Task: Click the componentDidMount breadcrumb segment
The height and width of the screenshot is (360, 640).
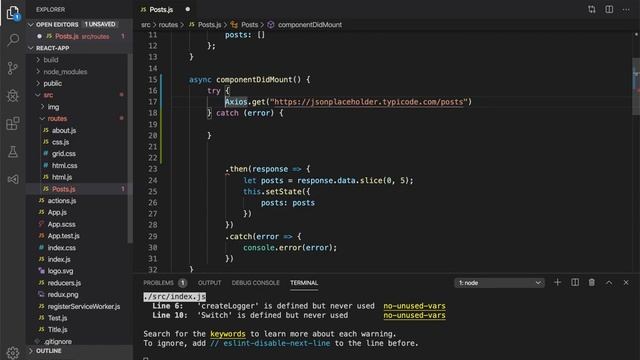Action: click(x=310, y=25)
